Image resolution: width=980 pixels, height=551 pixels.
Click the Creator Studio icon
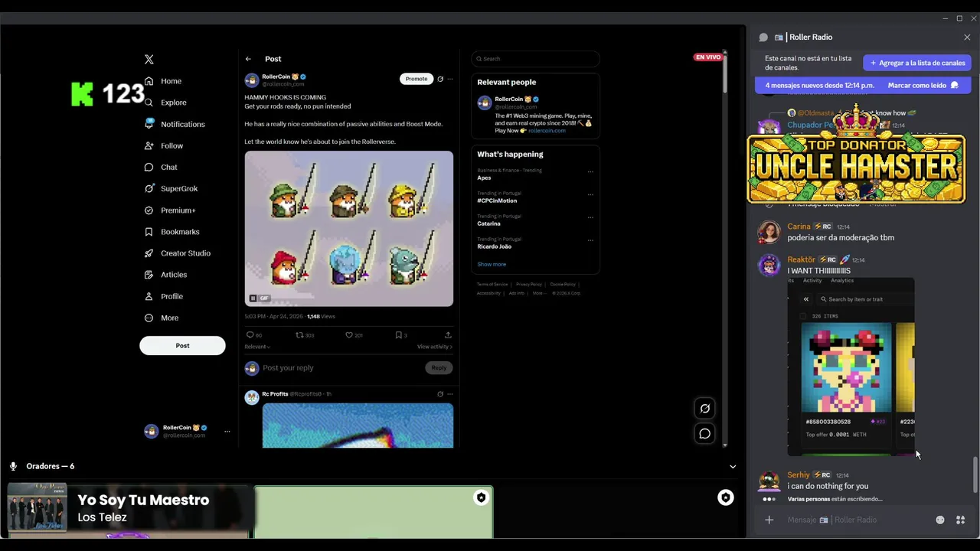[x=149, y=253]
